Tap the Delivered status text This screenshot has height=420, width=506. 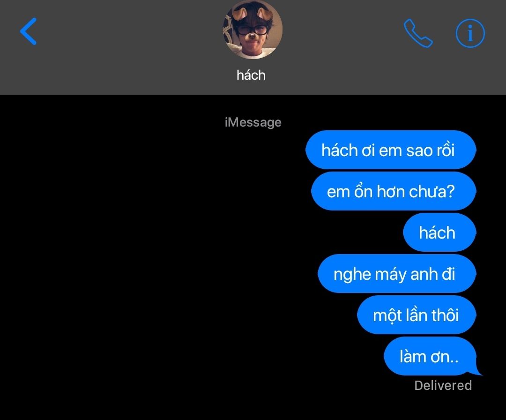[443, 385]
